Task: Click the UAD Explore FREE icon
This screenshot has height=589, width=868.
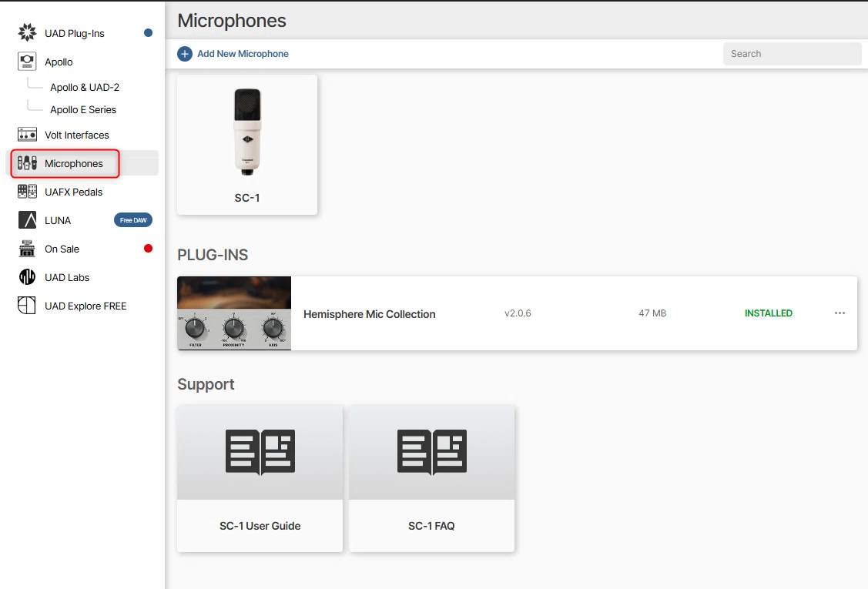Action: click(26, 306)
